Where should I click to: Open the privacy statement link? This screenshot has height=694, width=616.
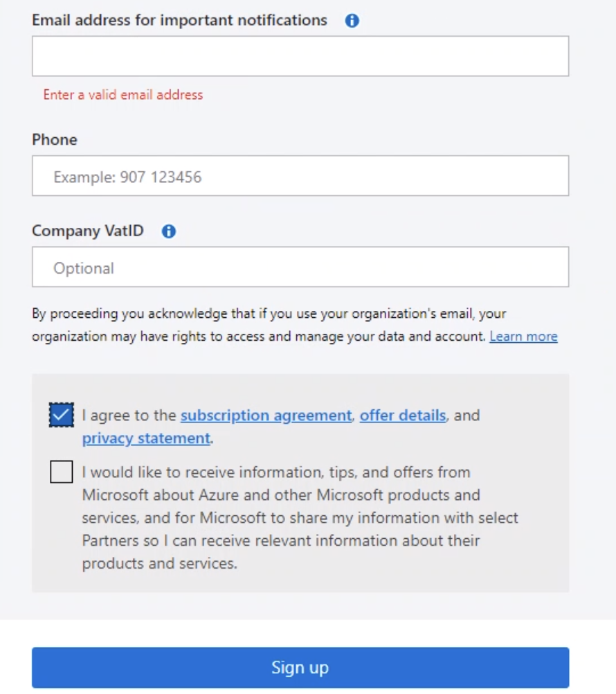coord(146,438)
